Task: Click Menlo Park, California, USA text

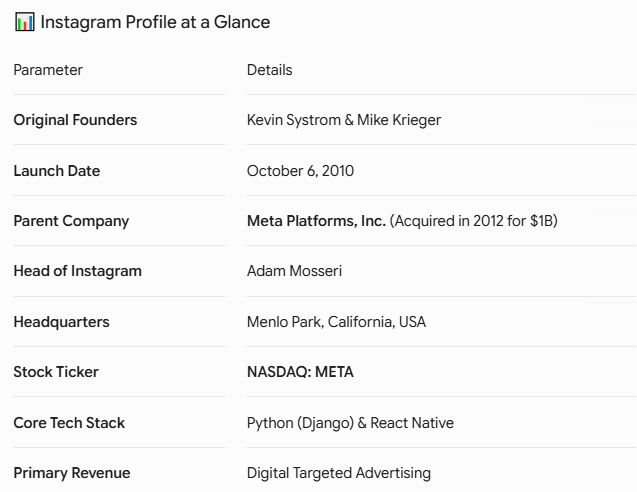Action: point(336,322)
